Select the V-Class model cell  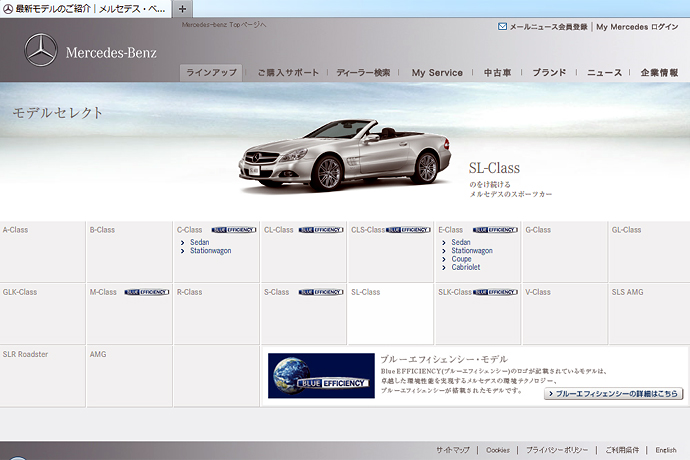[565, 314]
